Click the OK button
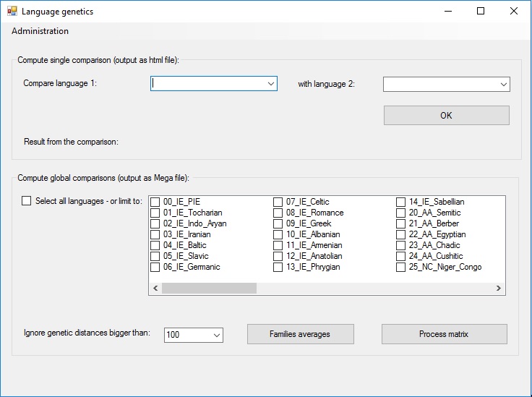This screenshot has width=532, height=397. 447,116
